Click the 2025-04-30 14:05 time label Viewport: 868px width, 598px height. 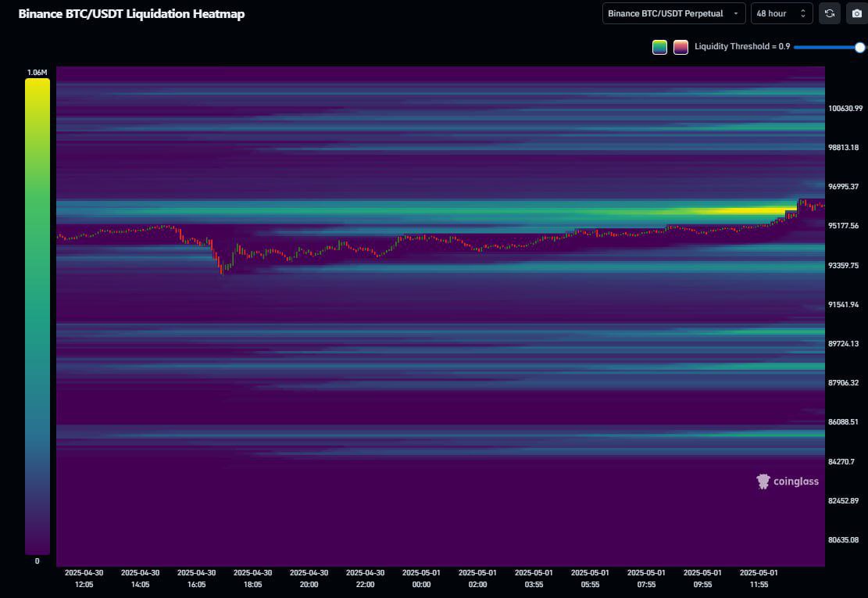click(140, 578)
